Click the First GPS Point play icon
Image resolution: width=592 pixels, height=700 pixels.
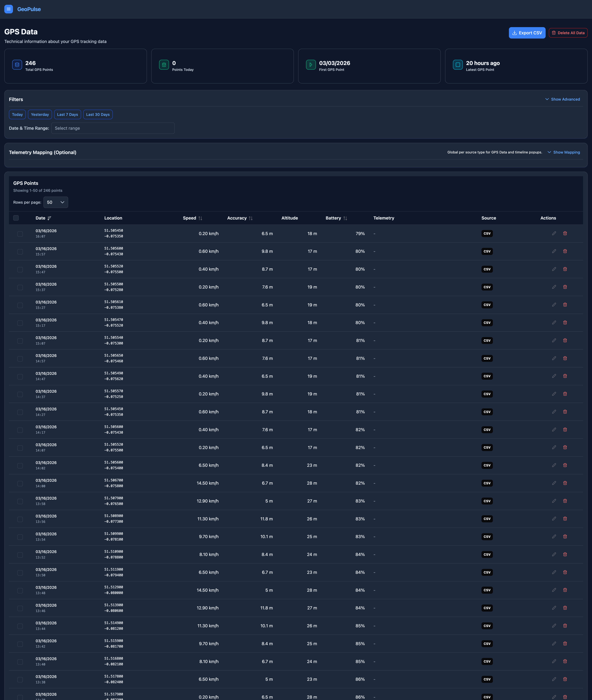click(311, 65)
